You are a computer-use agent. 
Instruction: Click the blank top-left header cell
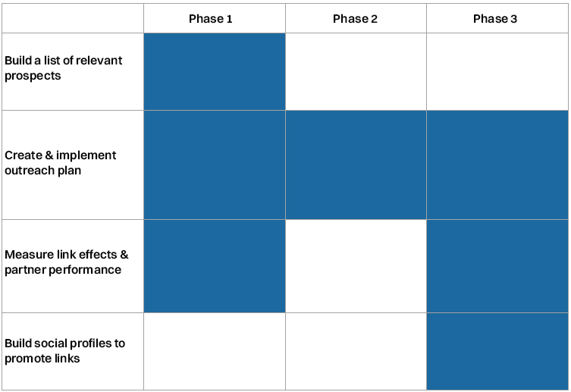[73, 18]
